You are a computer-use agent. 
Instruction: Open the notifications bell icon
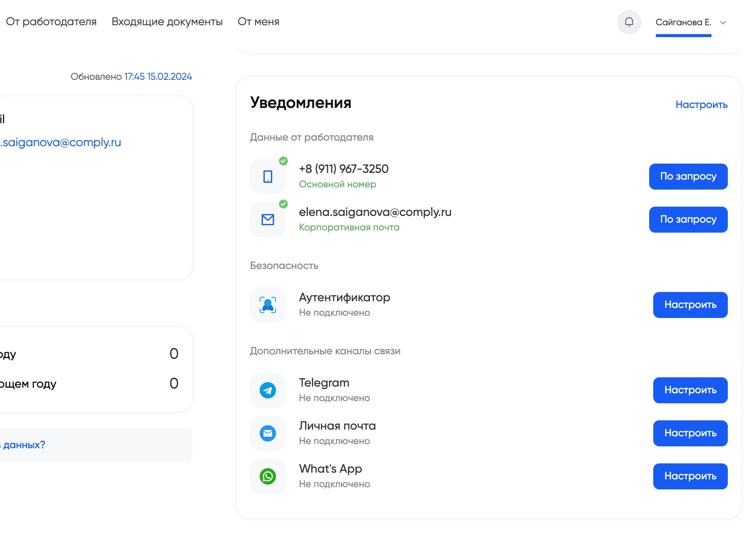(629, 22)
